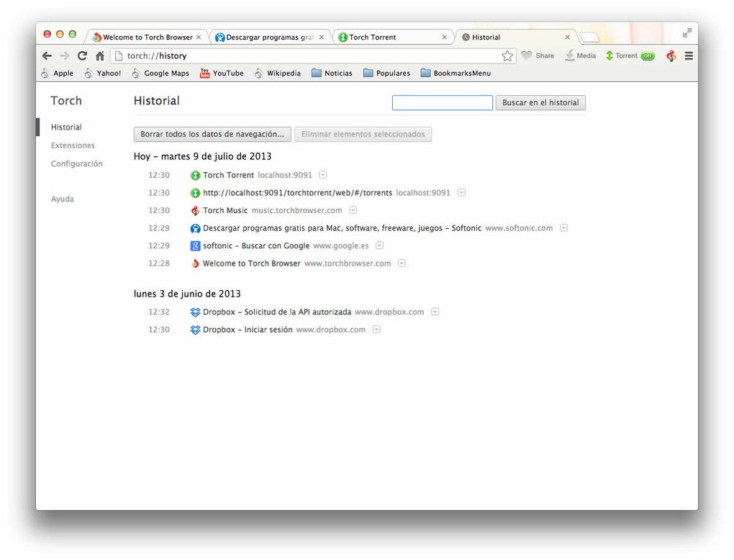Open a new tab
The width and height of the screenshot is (734, 560).
[589, 37]
